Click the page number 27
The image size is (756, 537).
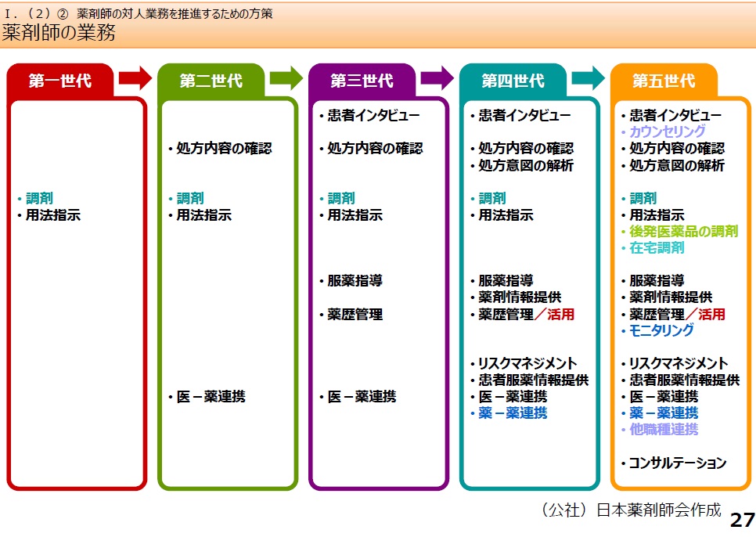pyautogui.click(x=742, y=520)
